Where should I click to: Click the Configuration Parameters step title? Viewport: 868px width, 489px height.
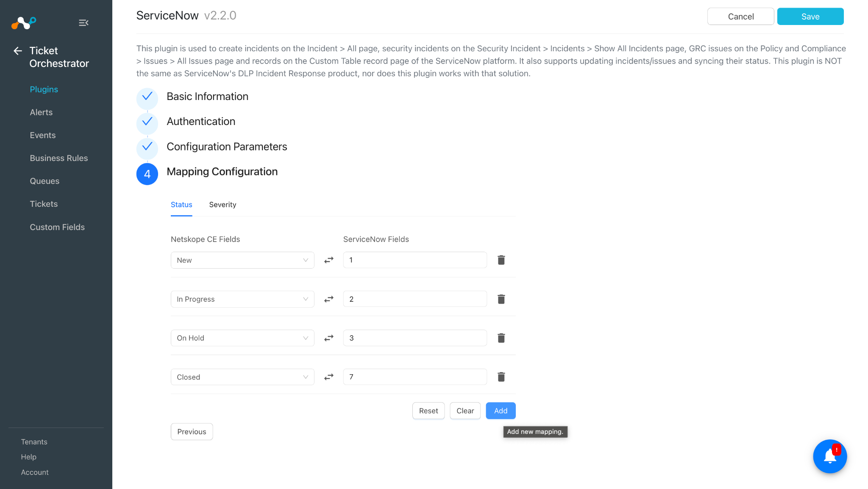click(227, 147)
